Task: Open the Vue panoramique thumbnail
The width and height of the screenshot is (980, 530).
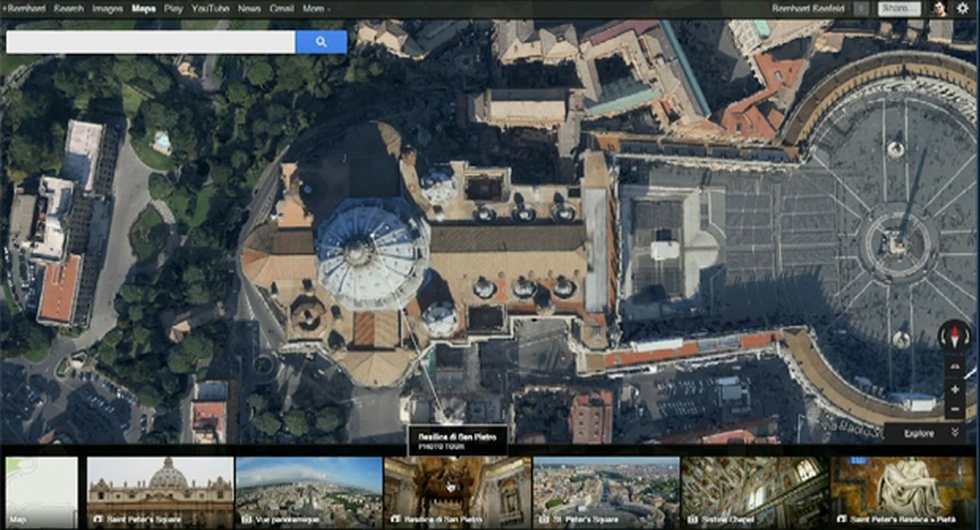Action: point(309,492)
